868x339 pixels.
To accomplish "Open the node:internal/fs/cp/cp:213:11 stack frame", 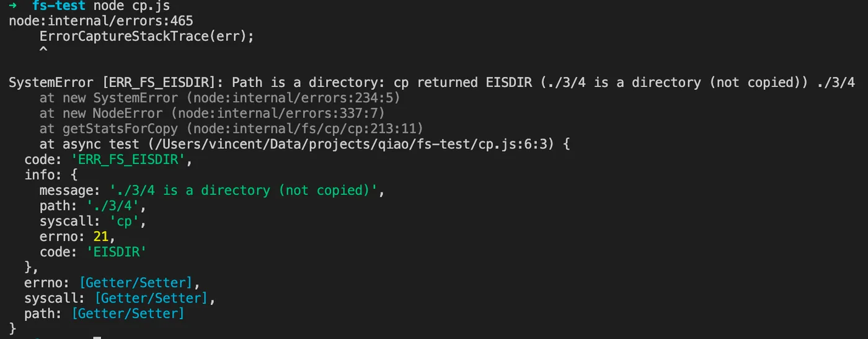I will pyautogui.click(x=308, y=129).
